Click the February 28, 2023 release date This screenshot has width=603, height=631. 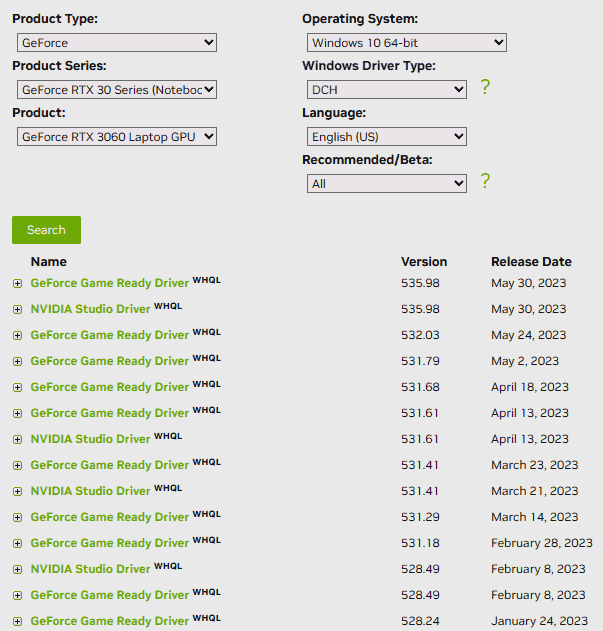[x=542, y=543]
